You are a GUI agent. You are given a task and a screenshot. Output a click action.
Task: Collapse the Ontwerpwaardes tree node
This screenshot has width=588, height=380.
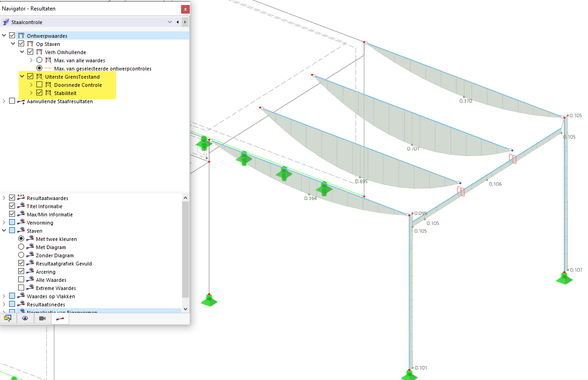click(4, 35)
